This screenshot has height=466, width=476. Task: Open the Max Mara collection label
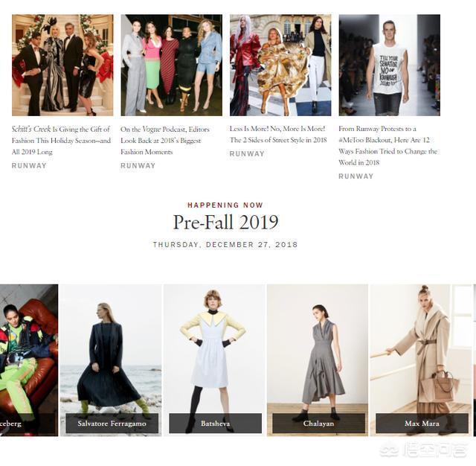point(422,423)
